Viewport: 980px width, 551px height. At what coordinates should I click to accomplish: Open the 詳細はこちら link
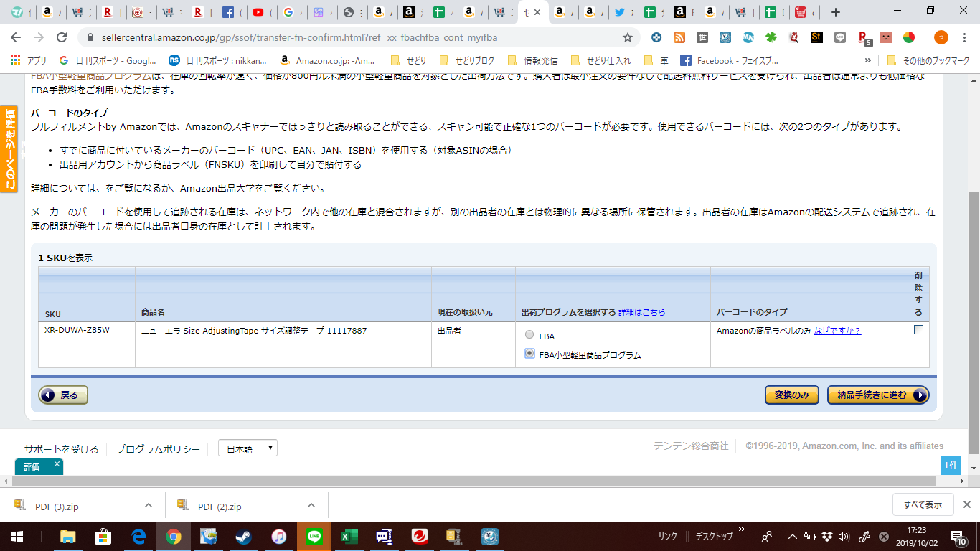(641, 312)
